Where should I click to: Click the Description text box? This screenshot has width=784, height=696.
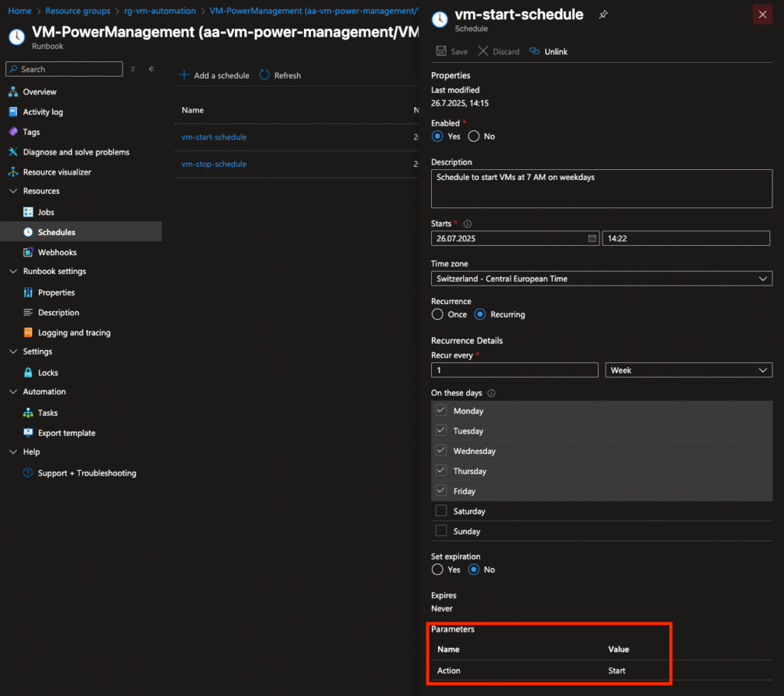click(x=602, y=188)
